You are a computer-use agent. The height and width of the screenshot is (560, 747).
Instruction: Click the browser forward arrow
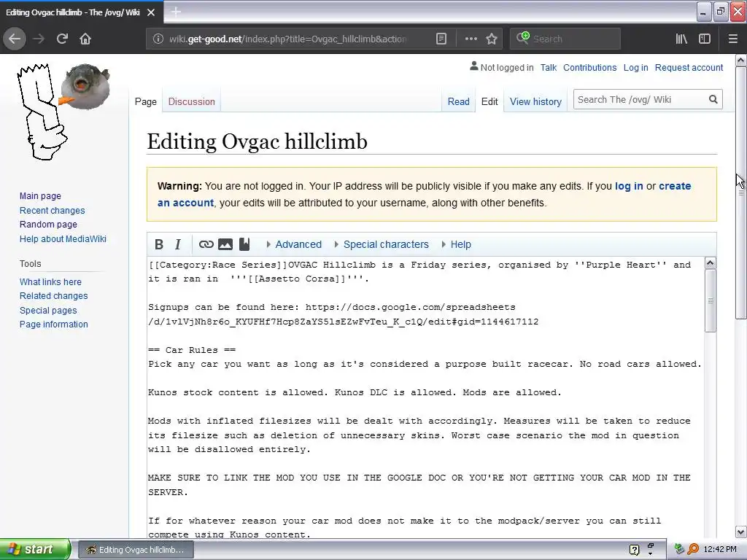[x=39, y=39]
